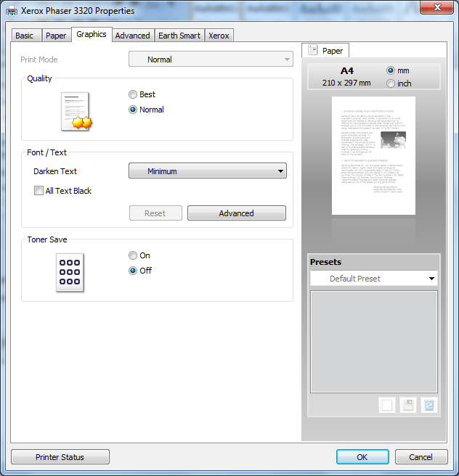Screen dimensions: 459x476
Task: Click the Cancel button
Action: (421, 457)
